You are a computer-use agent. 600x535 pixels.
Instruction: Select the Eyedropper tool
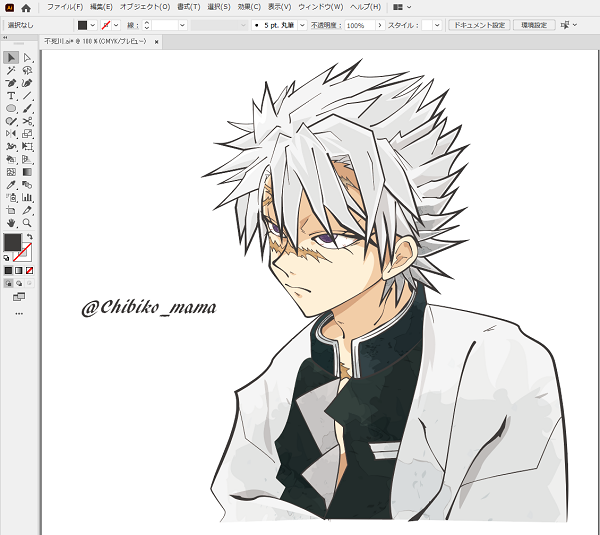click(11, 185)
